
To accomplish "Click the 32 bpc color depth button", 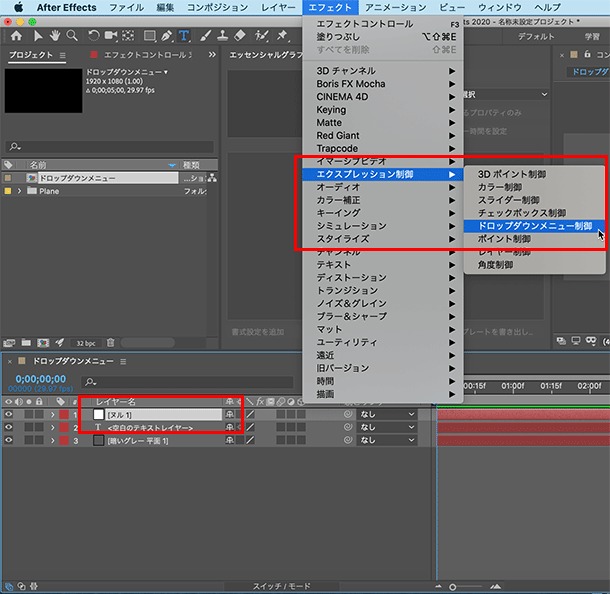I will 86,343.
